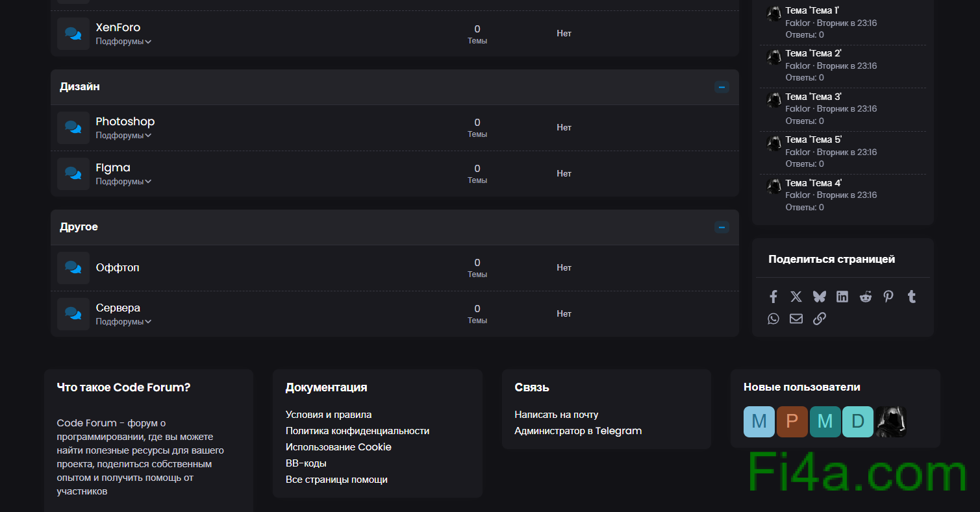Screen dimensions: 980x512
Task: Click the Tumblr share icon
Action: 912,297
